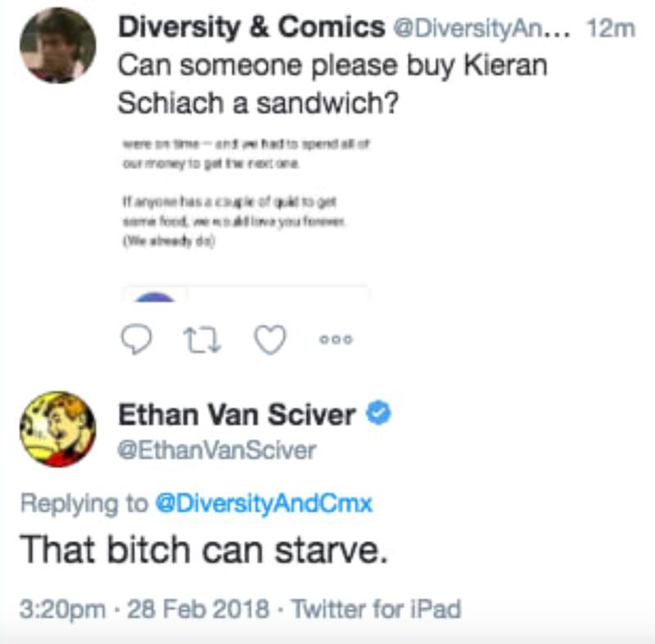Click the Twitter for iPad source link
This screenshot has height=644, width=655.
tap(377, 610)
